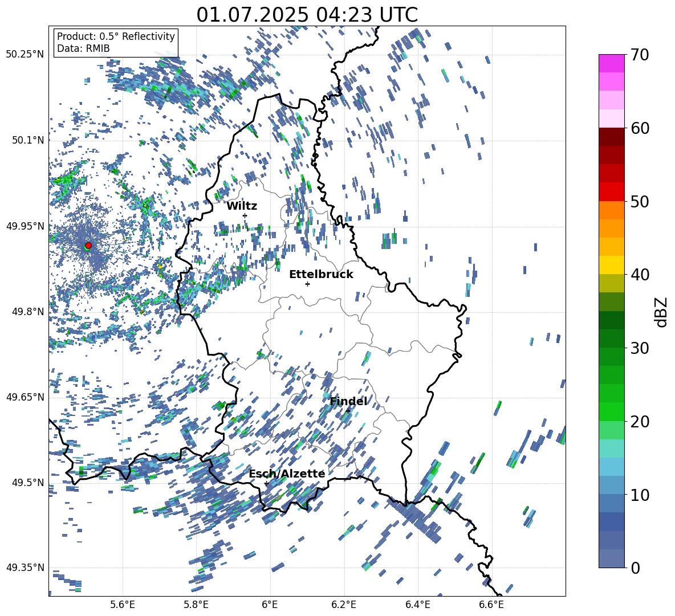The image size is (675, 616).
Task: Click the orange swatch just below 50 dBZ
Action: [x=612, y=210]
